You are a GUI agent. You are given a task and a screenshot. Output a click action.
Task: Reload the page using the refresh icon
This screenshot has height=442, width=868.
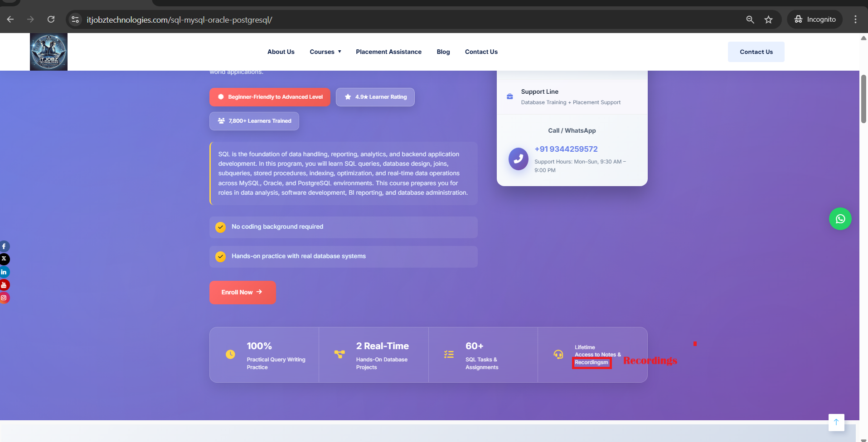(51, 19)
